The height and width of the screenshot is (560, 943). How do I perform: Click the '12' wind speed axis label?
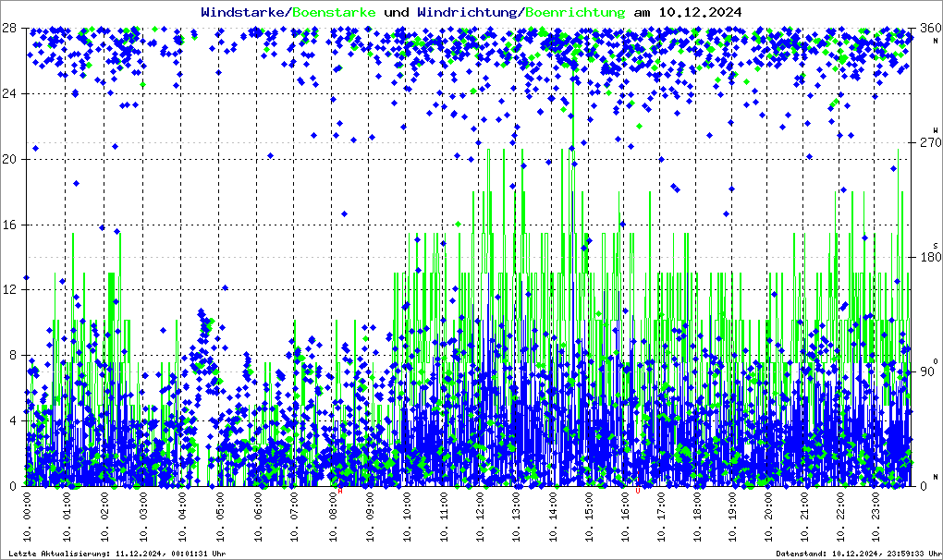click(x=8, y=289)
